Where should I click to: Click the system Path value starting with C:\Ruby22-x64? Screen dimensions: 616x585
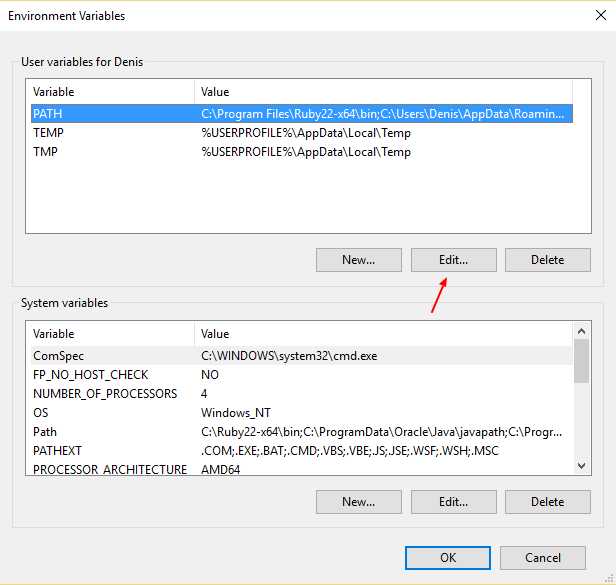(381, 432)
